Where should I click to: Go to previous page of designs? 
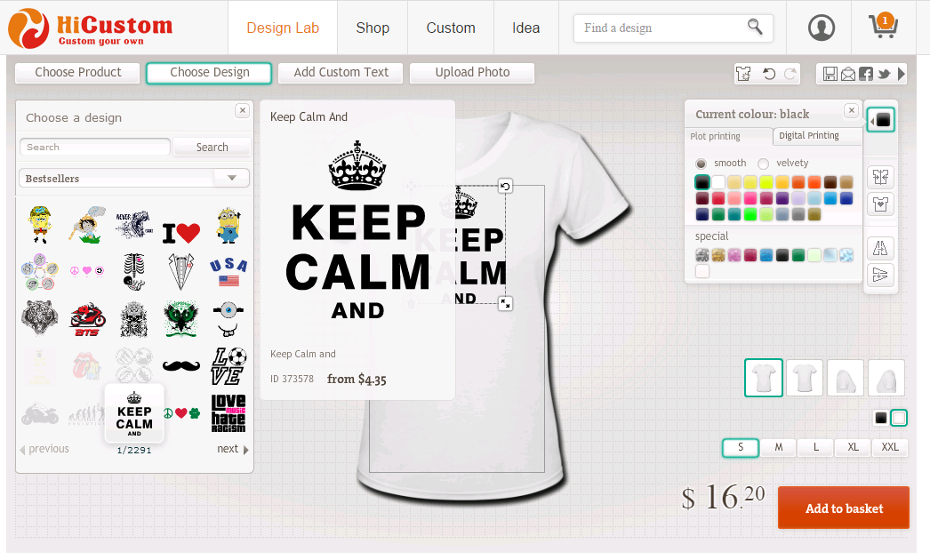pos(44,449)
